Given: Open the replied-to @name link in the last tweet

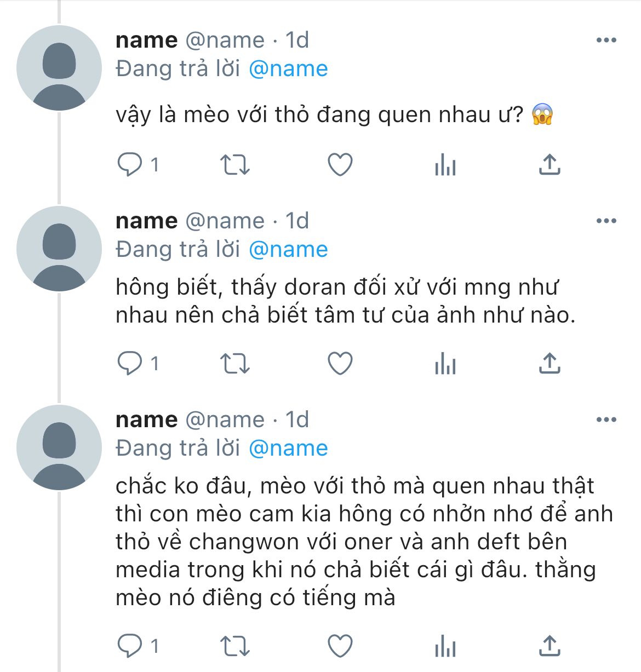Looking at the screenshot, I should (x=288, y=449).
